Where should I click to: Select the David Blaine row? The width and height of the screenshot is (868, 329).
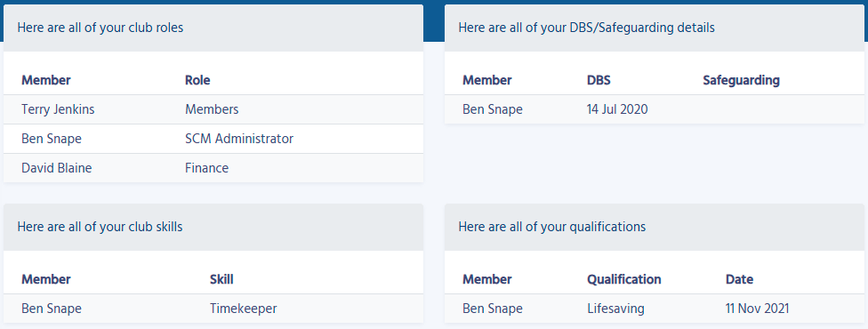pos(213,168)
